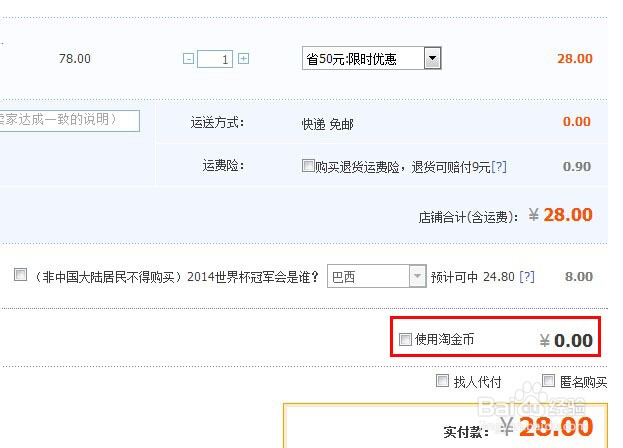
Task: Click the 匿名购买 label text
Action: [x=583, y=382]
